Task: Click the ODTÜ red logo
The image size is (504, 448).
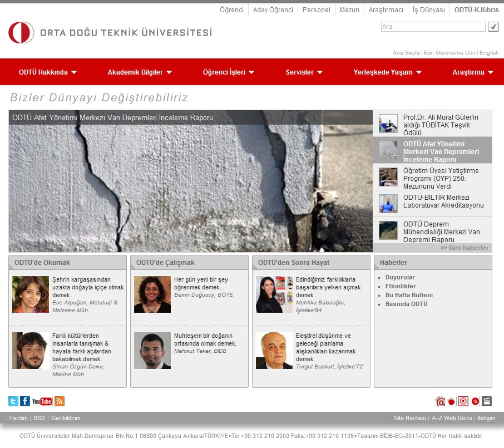Action: click(21, 32)
